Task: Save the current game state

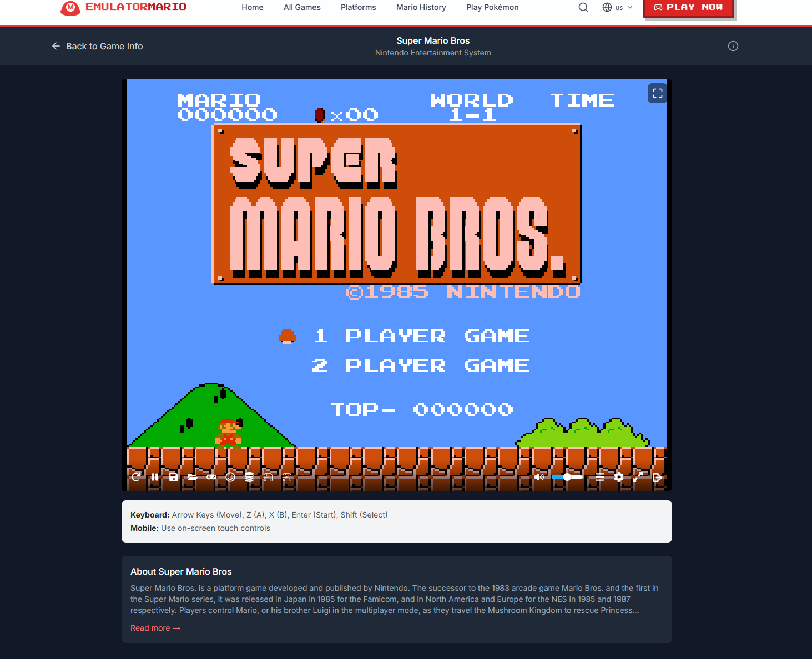Action: click(173, 477)
